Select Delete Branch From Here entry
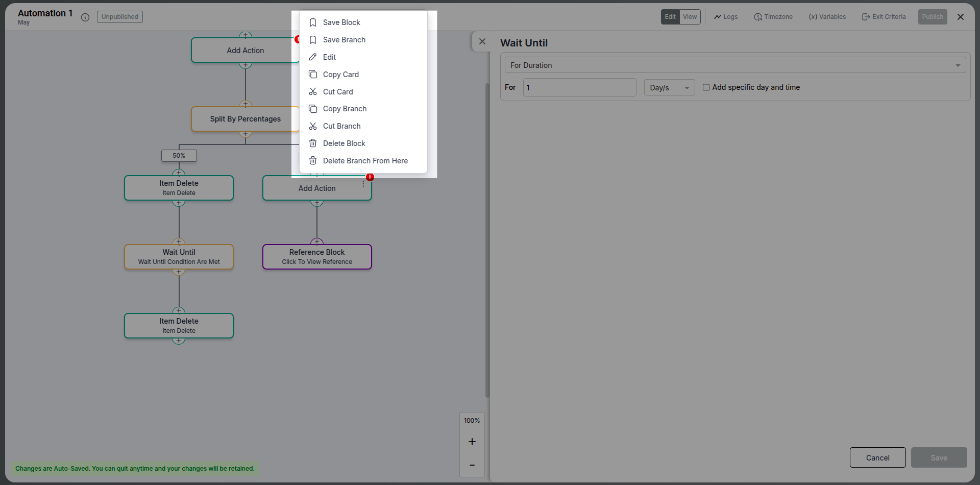 [363, 161]
